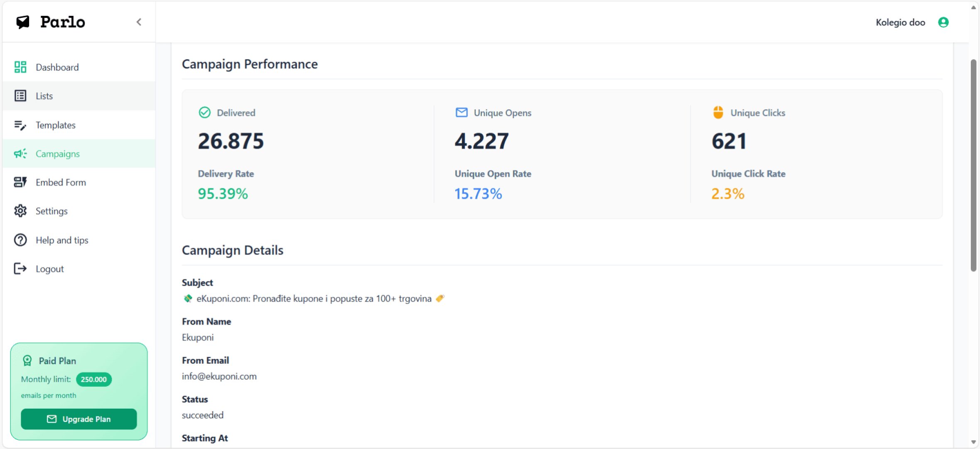Click the Delivered checkmark icon
This screenshot has width=980, height=449.
204,112
